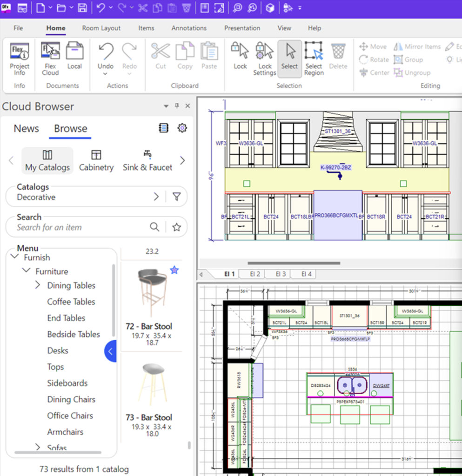Select the Office Chairs category

click(x=70, y=416)
